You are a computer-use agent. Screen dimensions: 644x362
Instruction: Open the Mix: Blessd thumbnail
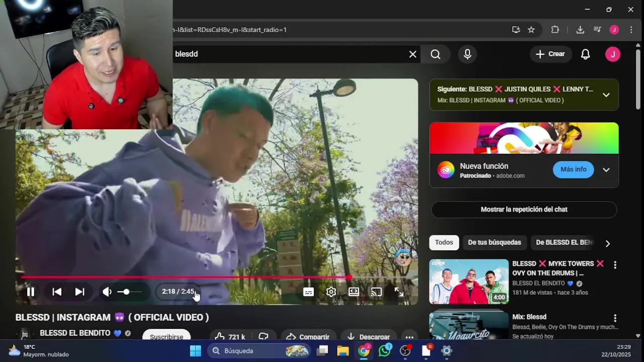pos(469,326)
